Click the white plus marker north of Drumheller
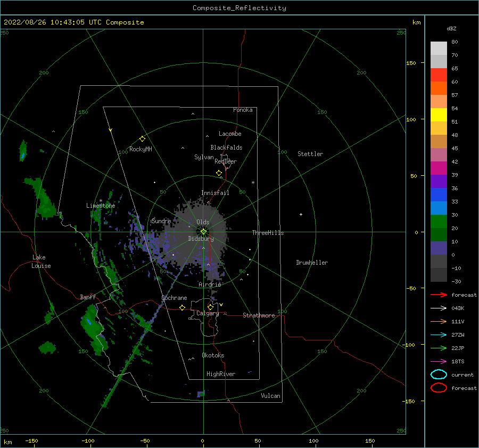Screen dimensions: 479x448 (301, 214)
